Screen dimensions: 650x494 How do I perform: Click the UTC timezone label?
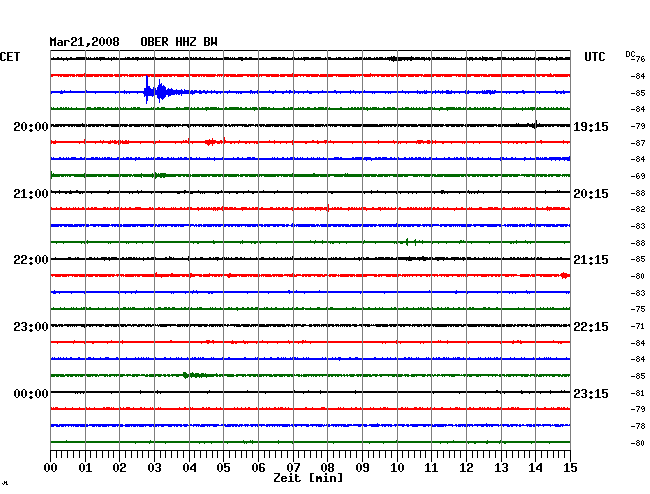tap(594, 57)
